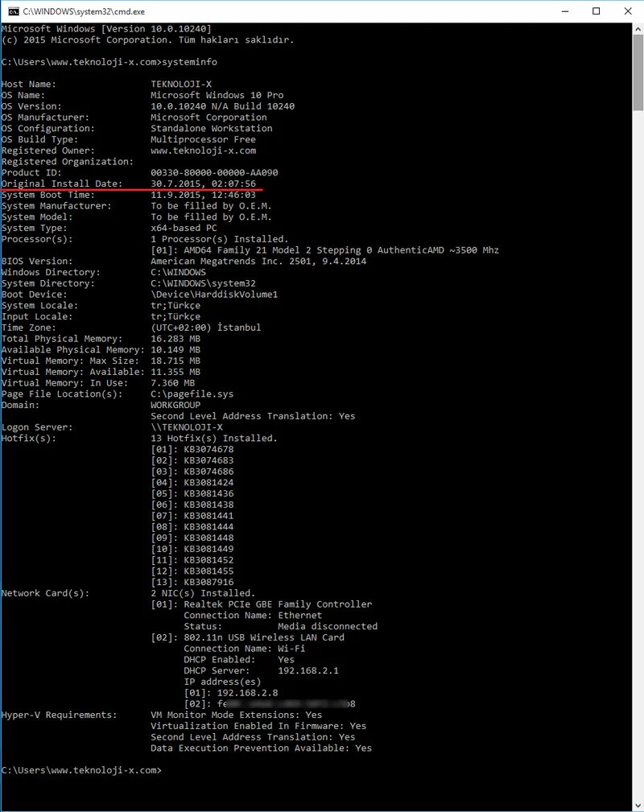644x812 pixels.
Task: Click the scrollbar down arrow
Action: click(638, 805)
